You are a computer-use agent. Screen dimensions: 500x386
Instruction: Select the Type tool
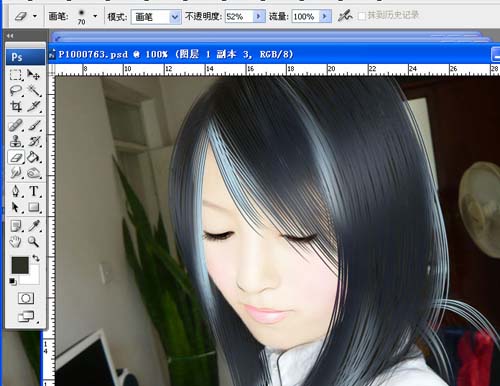coord(34,192)
